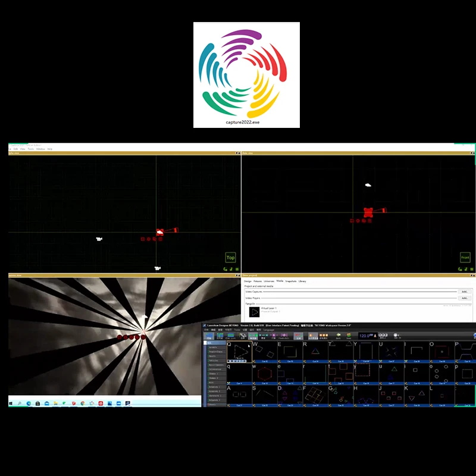Screen dimensions: 476x476
Task: Click the Top view label in Alpha view
Action: 230,258
